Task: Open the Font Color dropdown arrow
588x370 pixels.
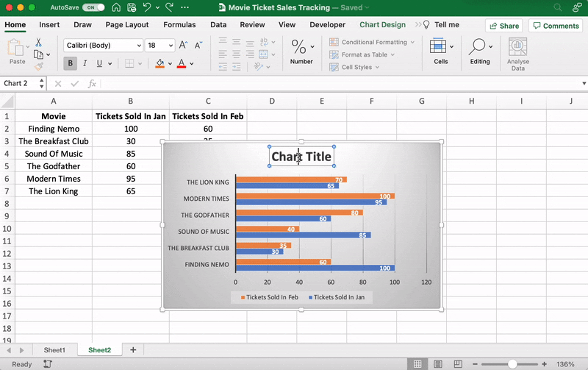Action: [192, 64]
